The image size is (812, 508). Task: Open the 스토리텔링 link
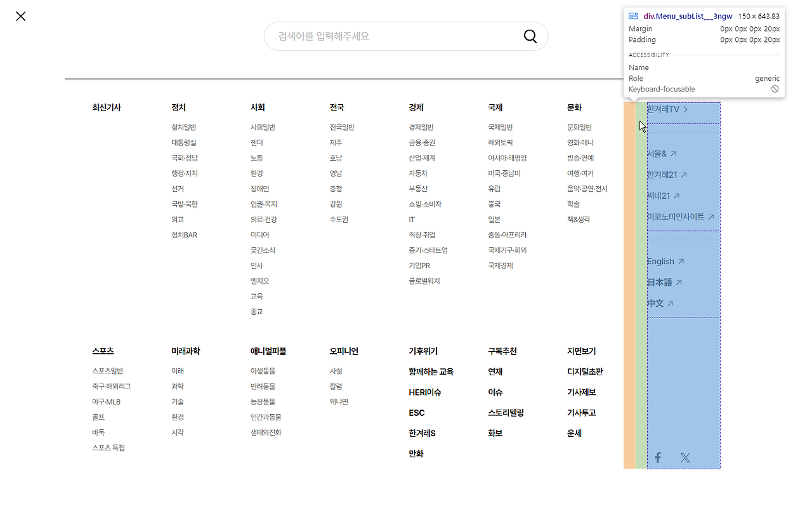(506, 413)
